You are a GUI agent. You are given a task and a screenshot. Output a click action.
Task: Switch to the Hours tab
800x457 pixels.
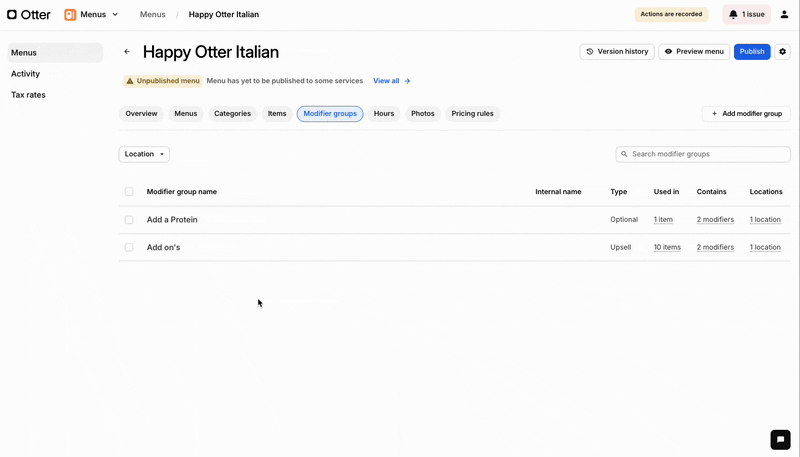click(384, 114)
